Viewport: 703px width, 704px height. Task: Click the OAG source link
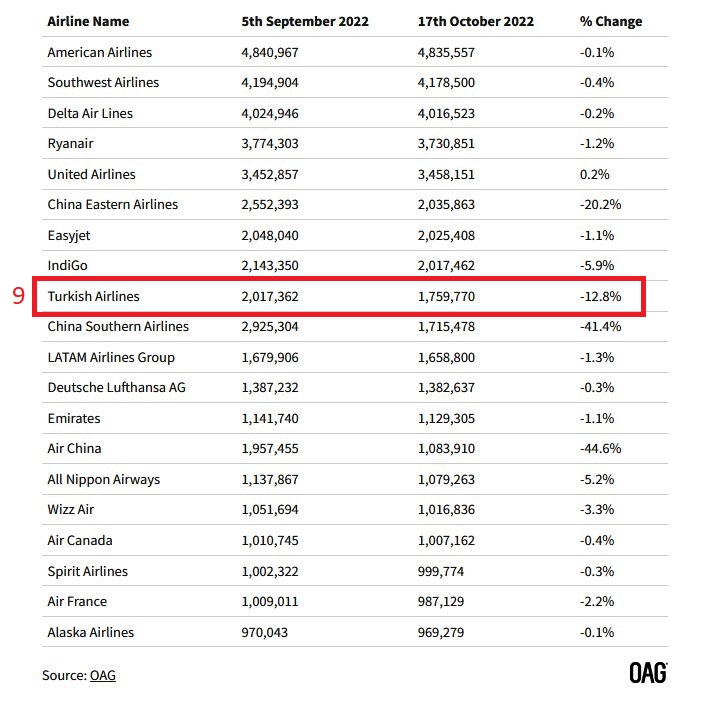[102, 675]
